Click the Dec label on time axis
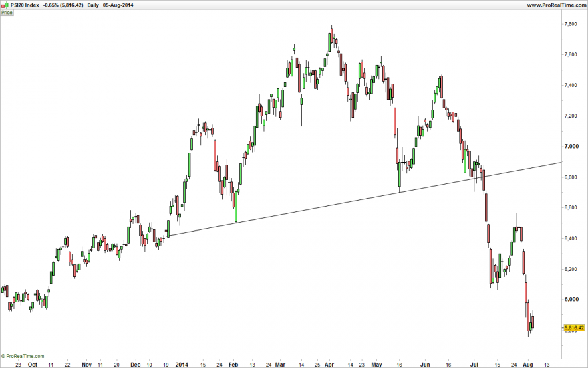Image resolution: width=588 pixels, height=368 pixels. point(136,364)
